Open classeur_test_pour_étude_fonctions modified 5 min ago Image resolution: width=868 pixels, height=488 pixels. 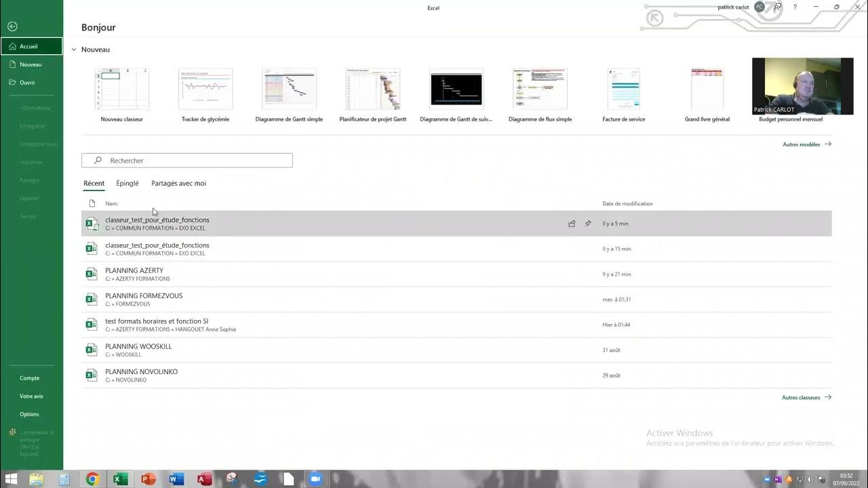click(456, 224)
